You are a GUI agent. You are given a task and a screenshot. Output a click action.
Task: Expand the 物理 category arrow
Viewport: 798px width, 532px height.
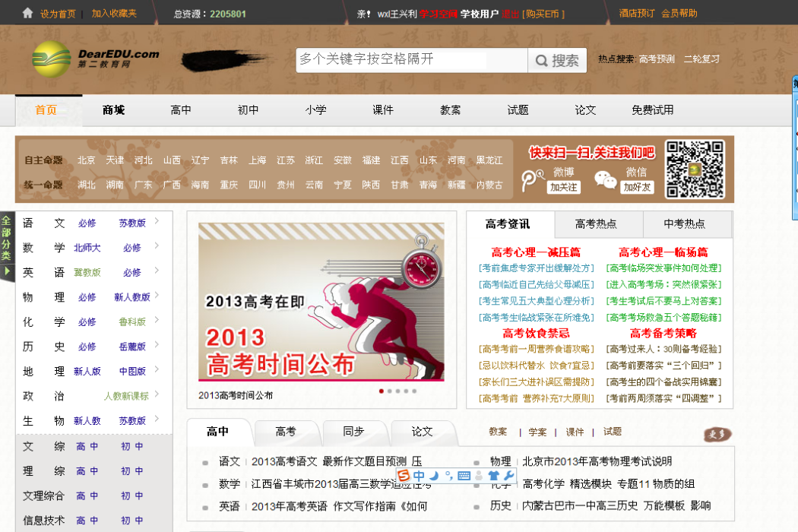157,295
